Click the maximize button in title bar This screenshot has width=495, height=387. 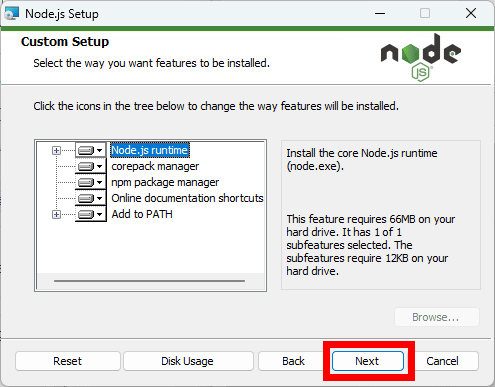425,14
